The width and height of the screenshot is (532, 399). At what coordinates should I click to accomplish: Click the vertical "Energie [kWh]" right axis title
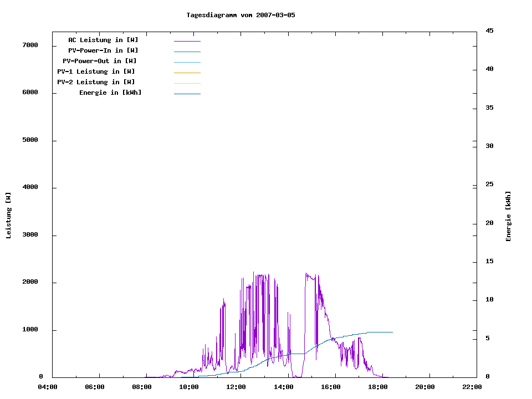click(x=508, y=216)
